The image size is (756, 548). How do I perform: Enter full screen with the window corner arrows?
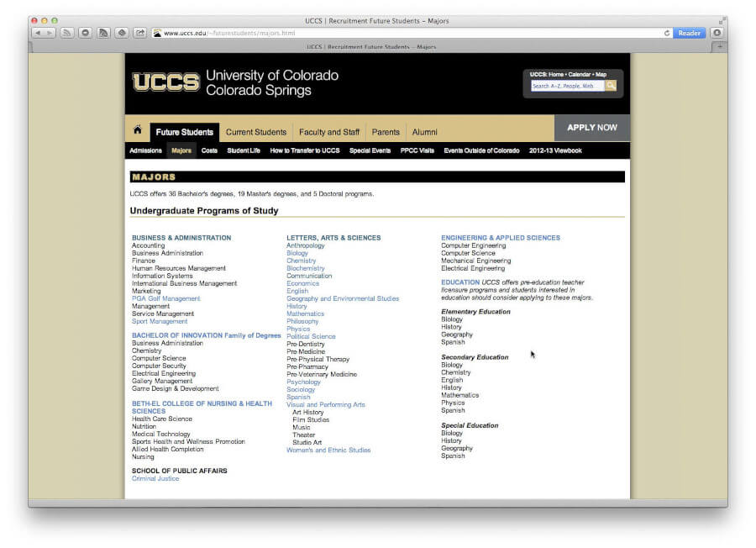[x=722, y=20]
